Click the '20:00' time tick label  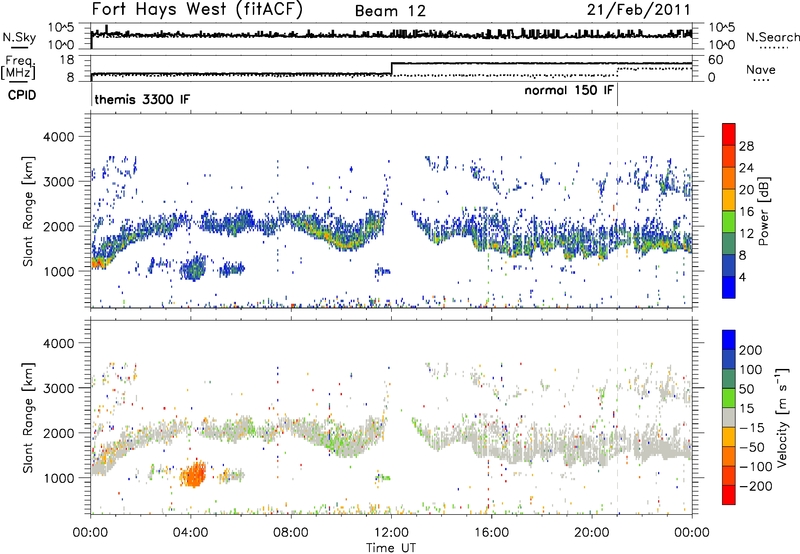[591, 533]
